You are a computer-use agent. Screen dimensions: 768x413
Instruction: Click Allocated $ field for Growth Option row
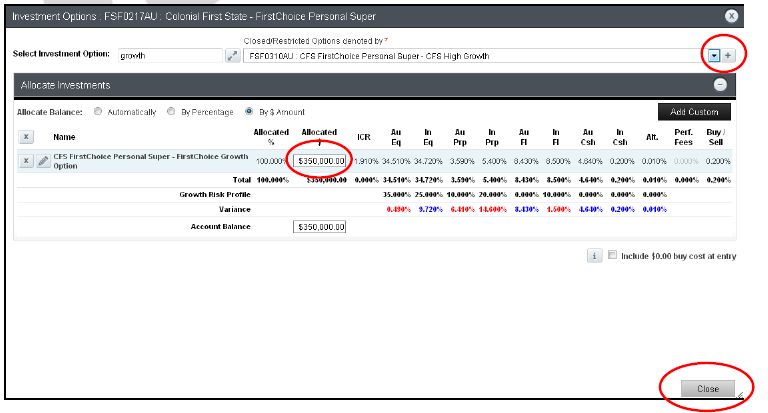pos(320,161)
